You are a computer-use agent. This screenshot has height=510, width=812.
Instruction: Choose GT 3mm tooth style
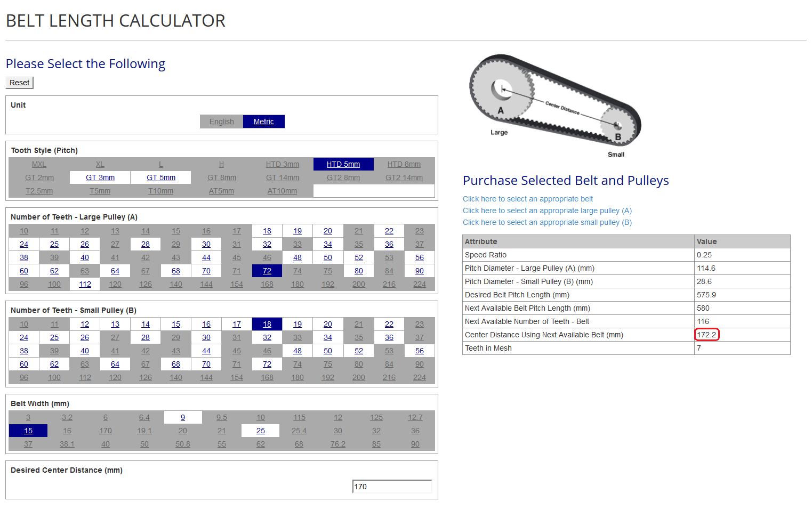pyautogui.click(x=100, y=177)
